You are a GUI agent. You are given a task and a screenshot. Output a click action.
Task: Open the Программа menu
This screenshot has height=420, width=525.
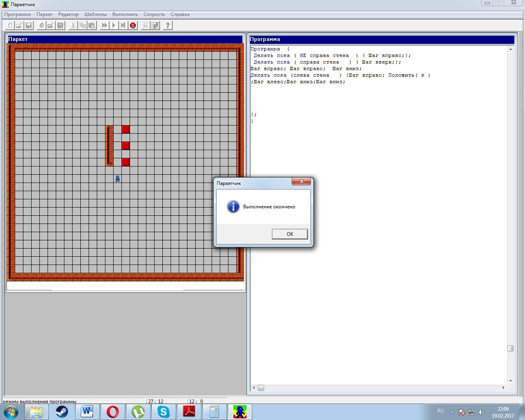pyautogui.click(x=18, y=14)
